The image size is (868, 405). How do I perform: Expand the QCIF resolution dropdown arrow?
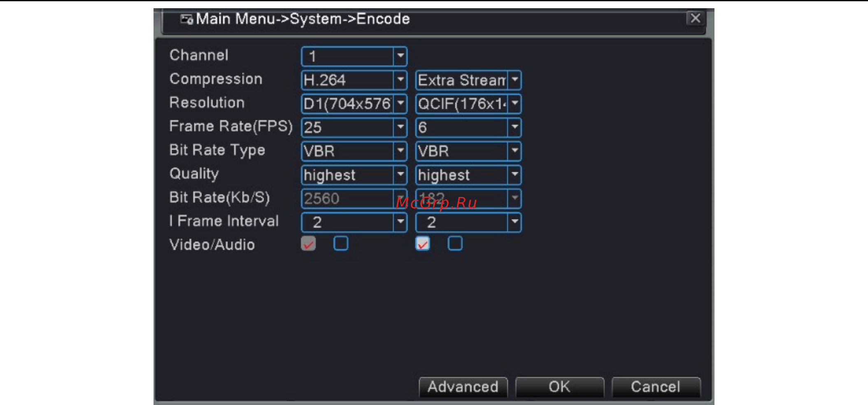coord(514,103)
